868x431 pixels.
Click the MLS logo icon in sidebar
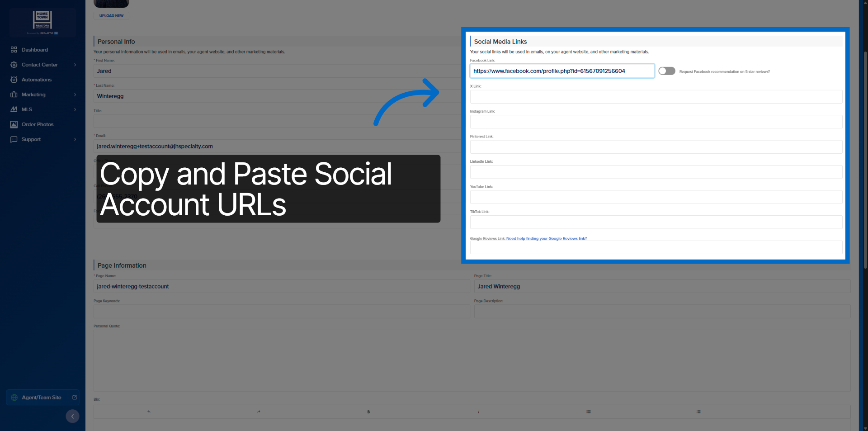click(x=14, y=109)
